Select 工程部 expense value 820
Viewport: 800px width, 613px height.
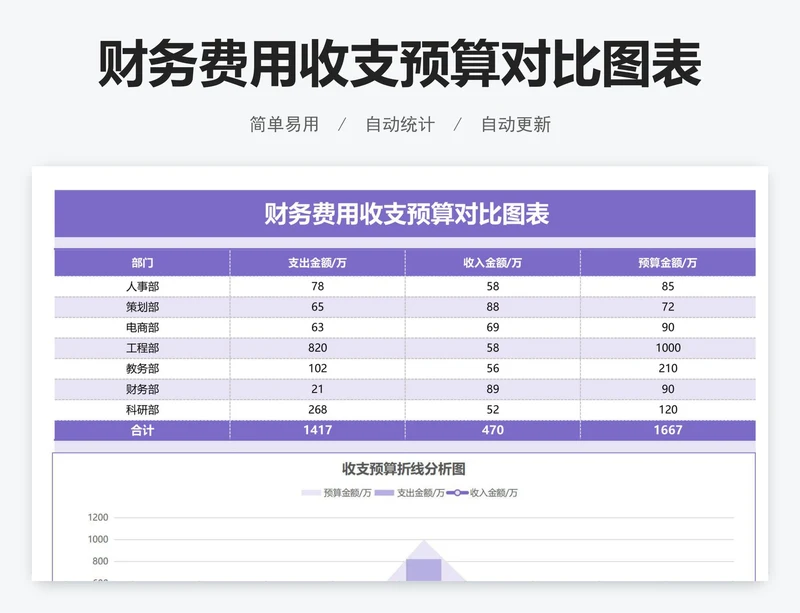[317, 348]
